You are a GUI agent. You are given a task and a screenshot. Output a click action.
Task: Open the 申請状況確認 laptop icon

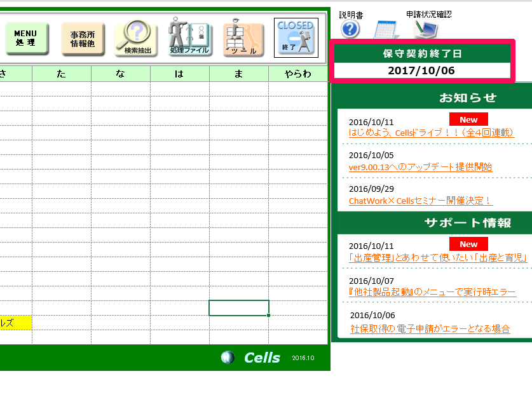point(426,29)
